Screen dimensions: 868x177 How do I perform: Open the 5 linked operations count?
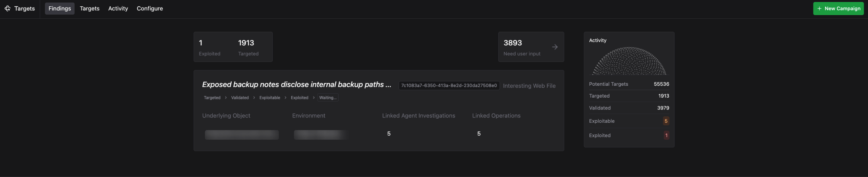tap(479, 134)
